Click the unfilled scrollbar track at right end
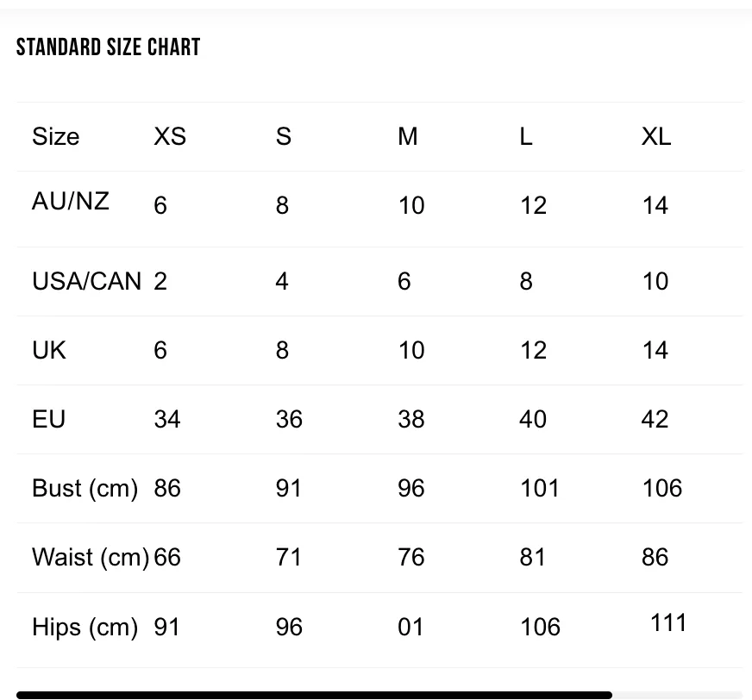 coord(678,695)
